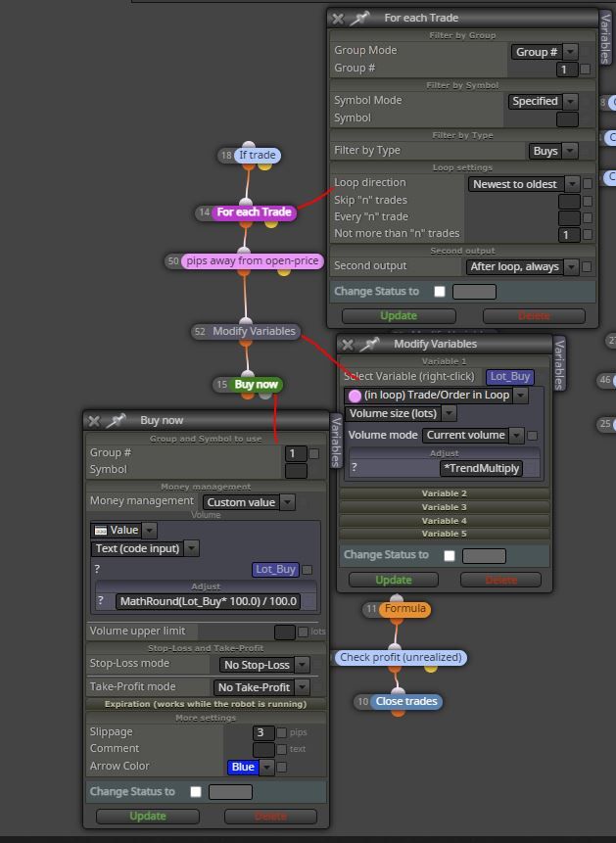This screenshot has height=843, width=616.
Task: Open Variables tab beside Modify Variables
Action: (x=559, y=365)
